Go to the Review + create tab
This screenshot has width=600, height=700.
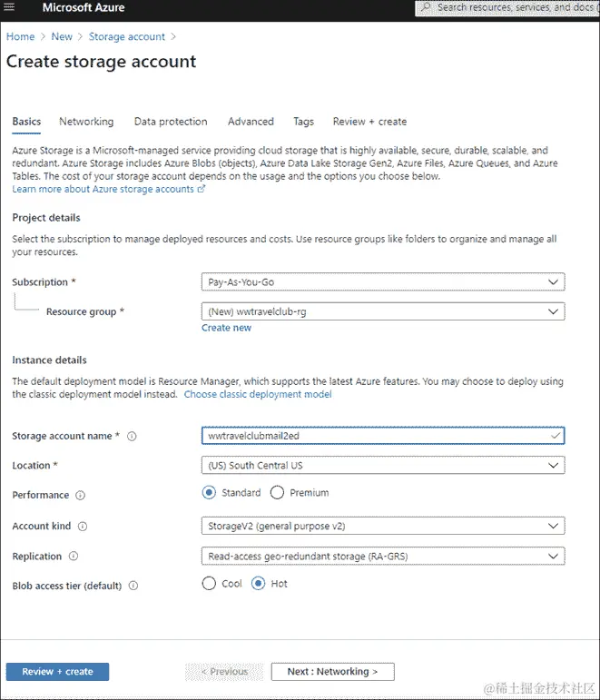pos(369,122)
